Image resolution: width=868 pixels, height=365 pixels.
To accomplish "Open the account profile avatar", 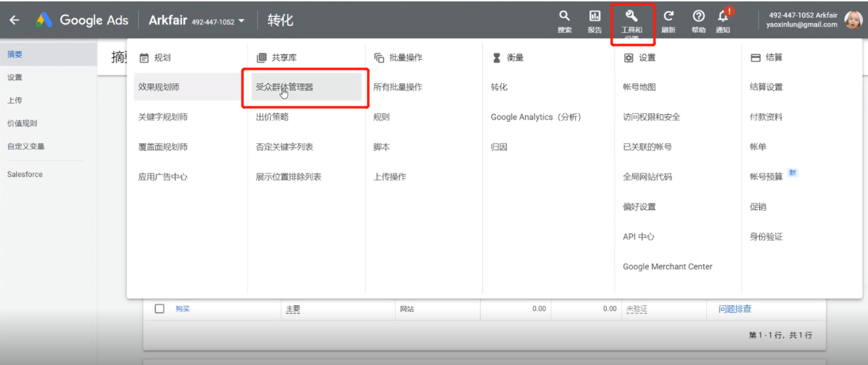I will pos(854,20).
